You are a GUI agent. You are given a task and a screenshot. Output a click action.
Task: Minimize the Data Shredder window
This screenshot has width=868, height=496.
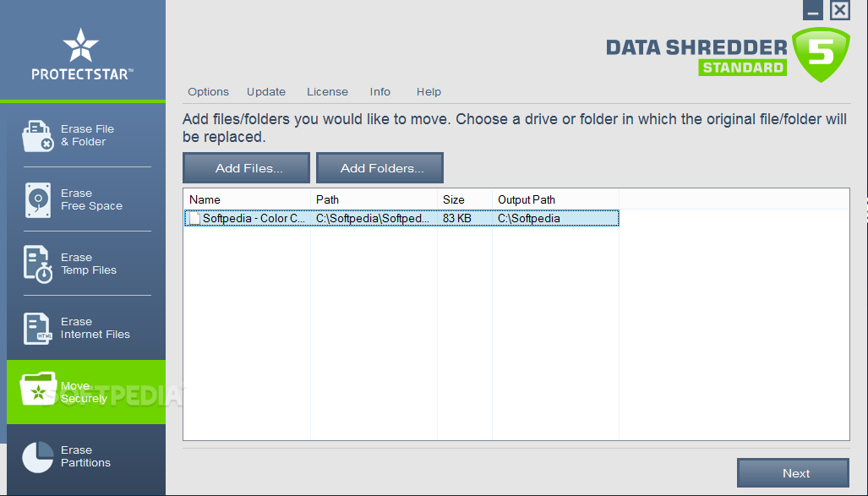pyautogui.click(x=813, y=10)
